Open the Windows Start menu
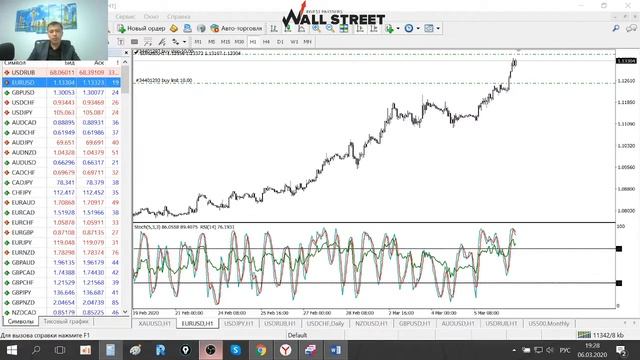This screenshot has height=360, width=640. pos(11,350)
